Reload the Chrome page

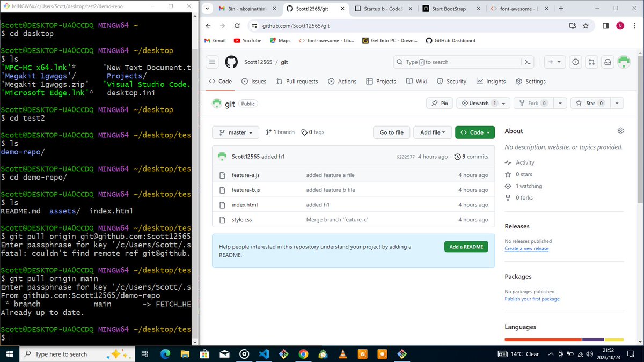point(237,26)
